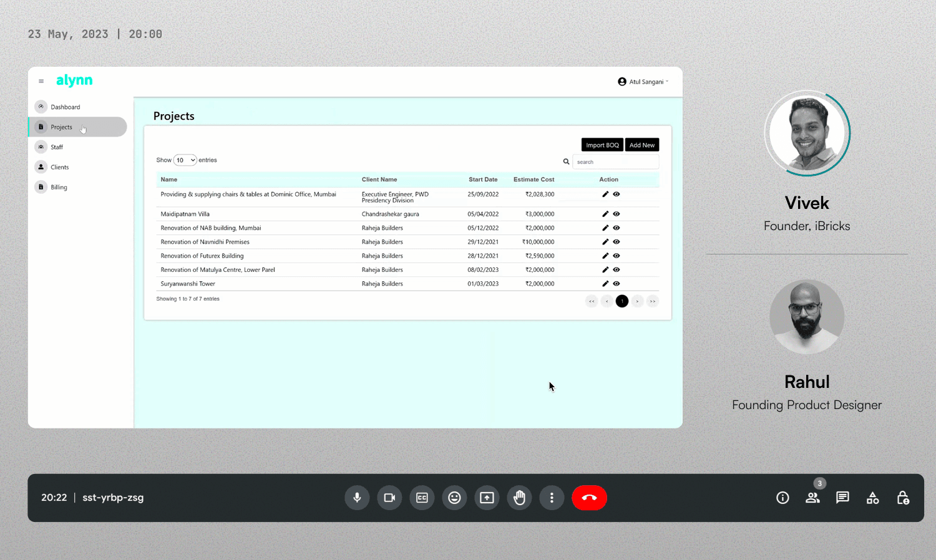Screen dimensions: 936x560
Task: Show the participants people panel
Action: pyautogui.click(x=812, y=498)
